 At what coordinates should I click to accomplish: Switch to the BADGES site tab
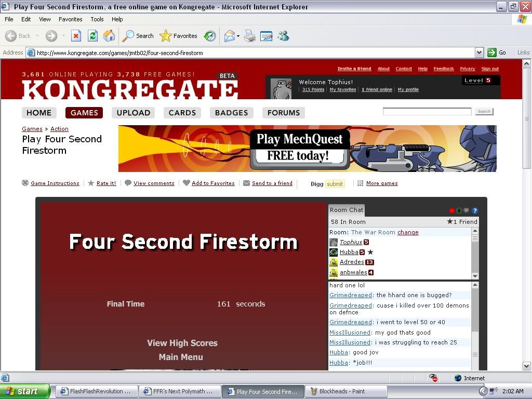point(231,113)
